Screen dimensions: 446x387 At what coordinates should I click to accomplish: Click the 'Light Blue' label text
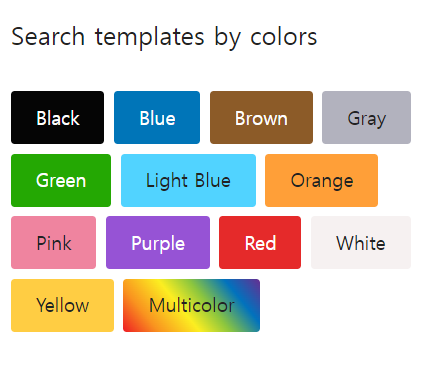click(188, 181)
